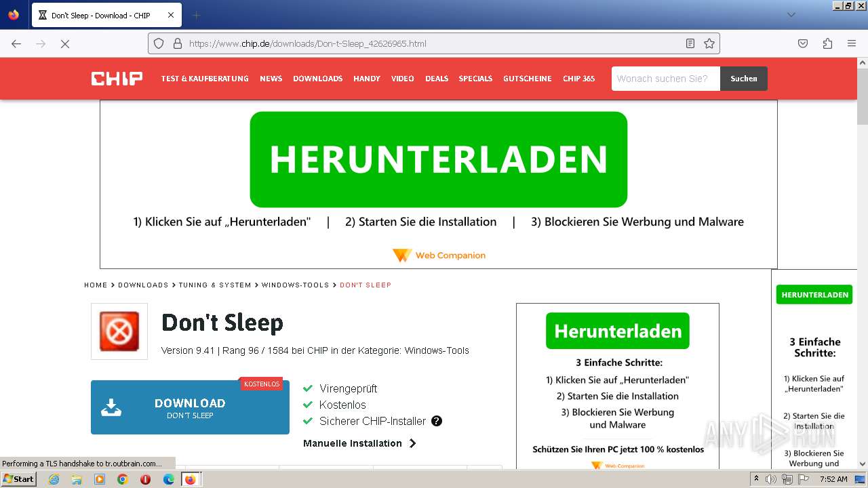
Task: Click the Don't Sleep app icon thumbnail
Action: [x=119, y=331]
